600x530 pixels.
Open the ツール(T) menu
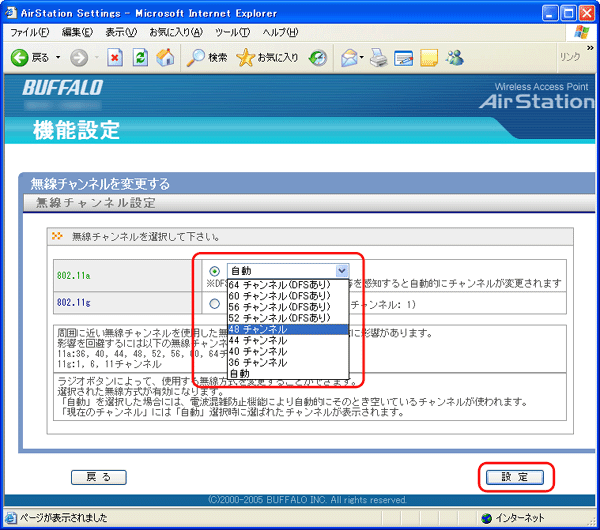231,33
